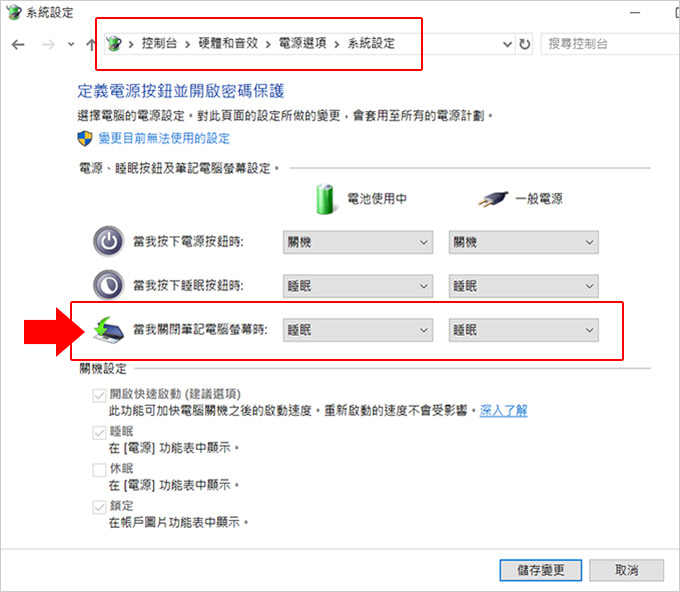This screenshot has width=680, height=592.
Task: Toggle the 開啟快速啟動 checkbox
Action: (99, 395)
